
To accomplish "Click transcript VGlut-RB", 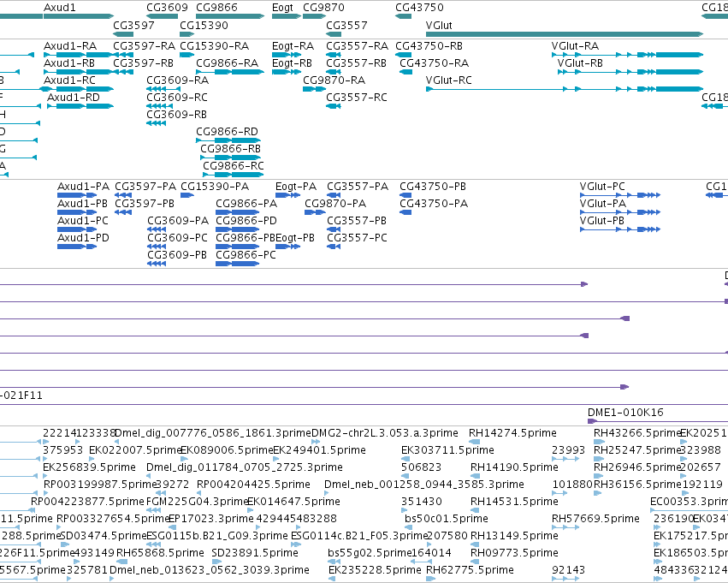I will pyautogui.click(x=580, y=63).
